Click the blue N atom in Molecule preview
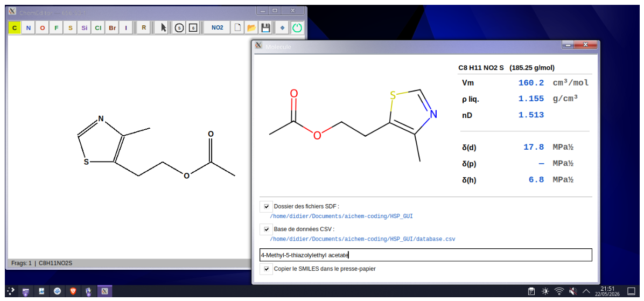 click(x=432, y=114)
